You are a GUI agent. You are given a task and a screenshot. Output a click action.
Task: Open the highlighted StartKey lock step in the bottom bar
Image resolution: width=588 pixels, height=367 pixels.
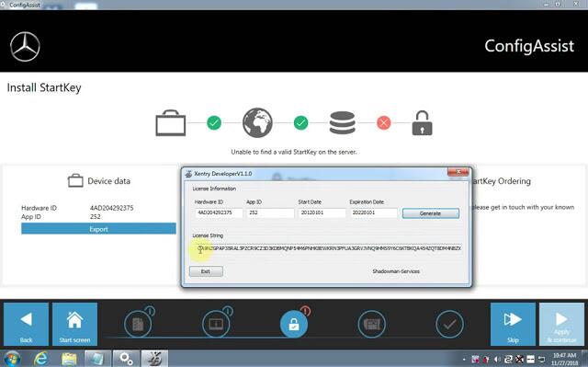[294, 324]
